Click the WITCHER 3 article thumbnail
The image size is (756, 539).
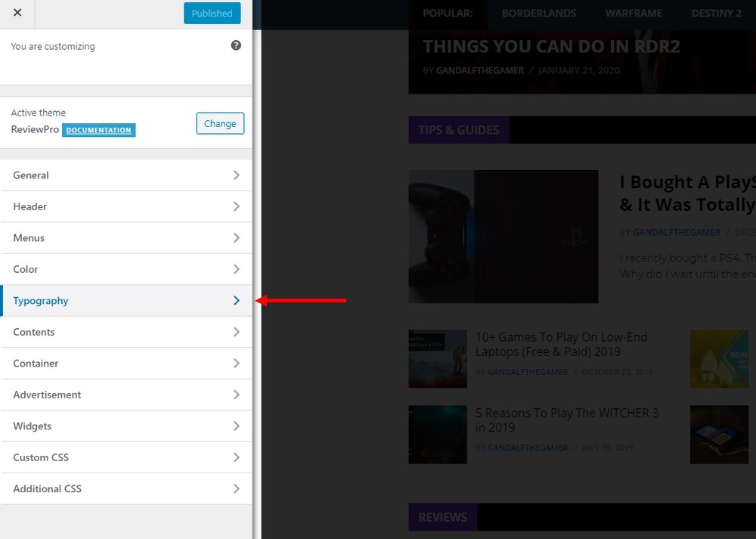pyautogui.click(x=438, y=435)
